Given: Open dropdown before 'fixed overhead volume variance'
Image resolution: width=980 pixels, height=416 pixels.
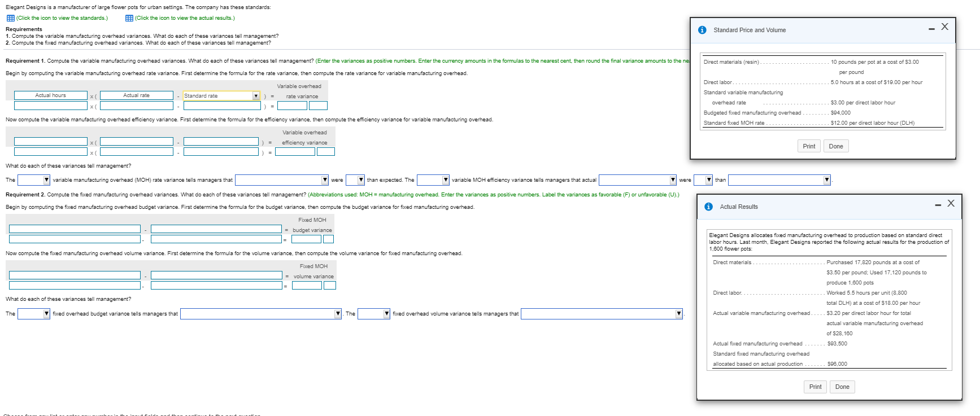Looking at the screenshot, I should 374,314.
